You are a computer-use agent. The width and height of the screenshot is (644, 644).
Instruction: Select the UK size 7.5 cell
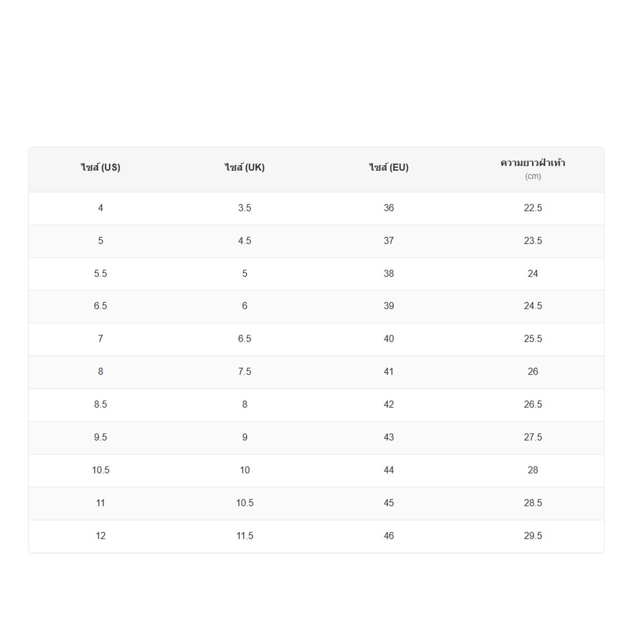(245, 372)
